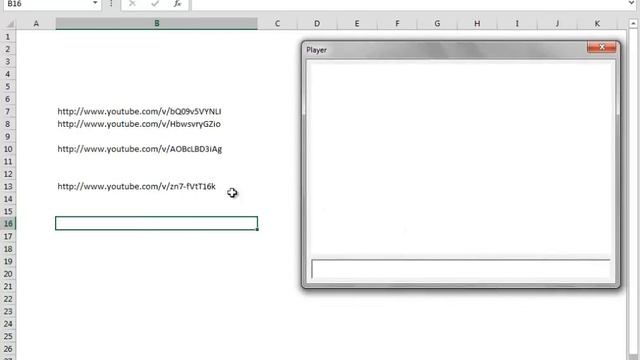This screenshot has width=640, height=360.
Task: Click the text box in Player dialog
Action: [461, 269]
